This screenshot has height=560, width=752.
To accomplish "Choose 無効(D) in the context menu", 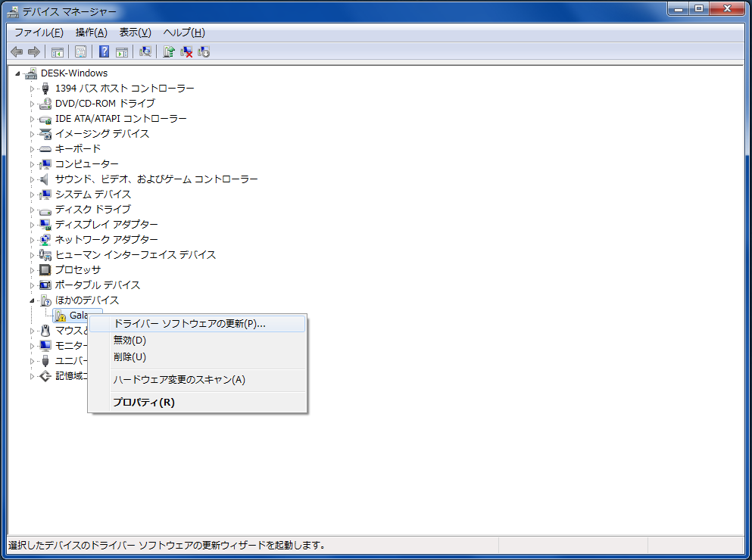I will coord(197,341).
